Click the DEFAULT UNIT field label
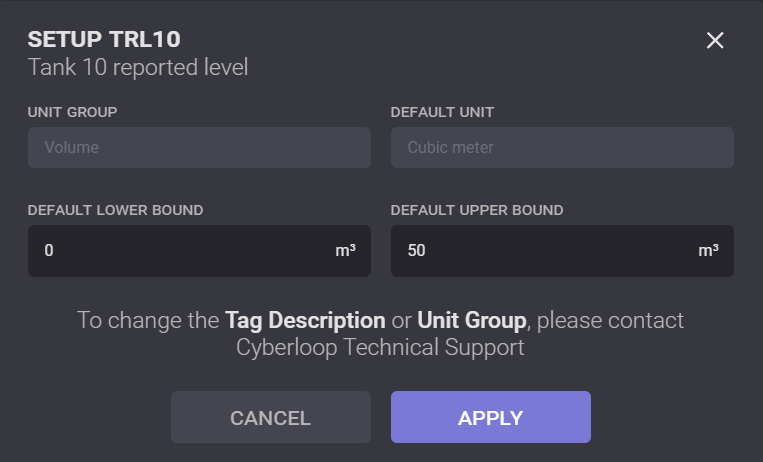This screenshot has width=763, height=462. coord(442,111)
